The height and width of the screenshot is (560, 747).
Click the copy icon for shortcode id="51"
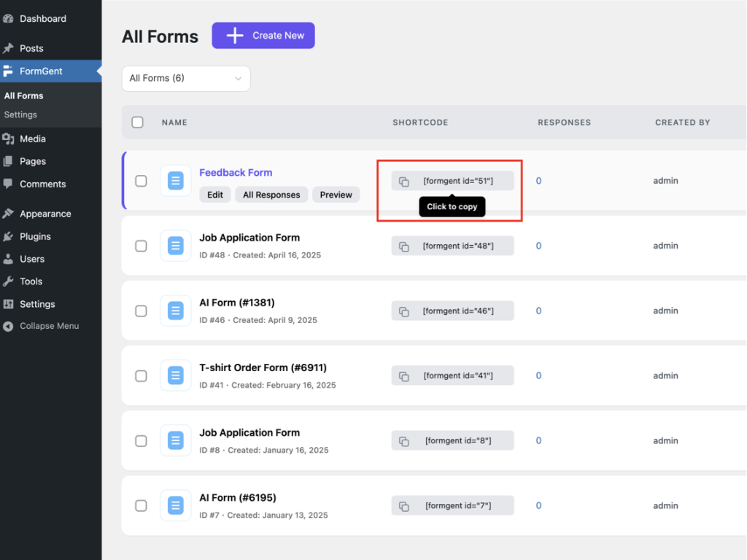point(404,181)
